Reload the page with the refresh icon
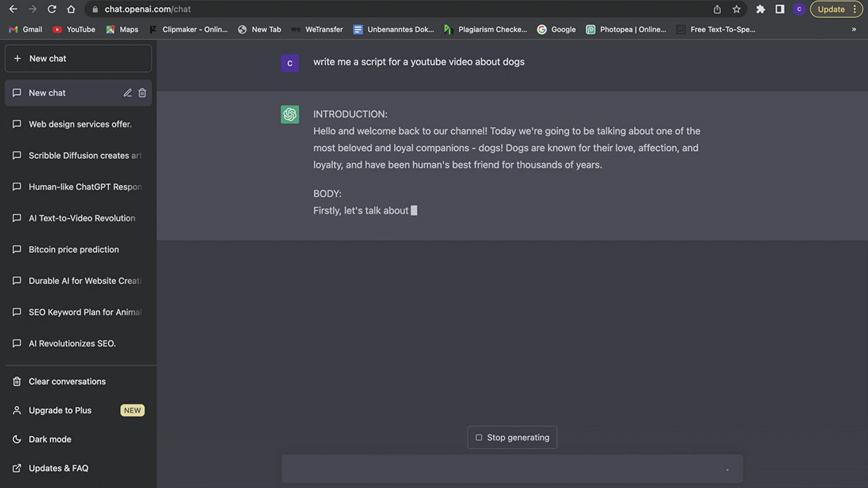 coord(52,9)
